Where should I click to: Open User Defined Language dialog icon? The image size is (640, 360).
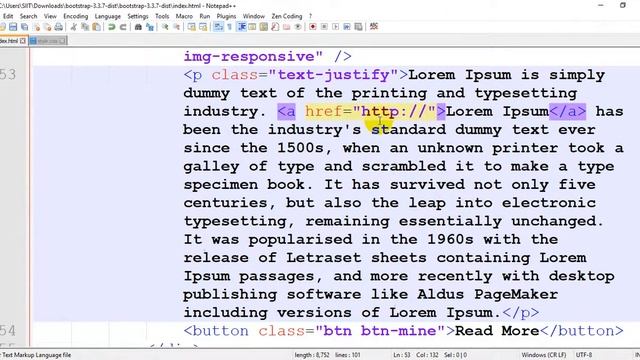tap(252, 27)
